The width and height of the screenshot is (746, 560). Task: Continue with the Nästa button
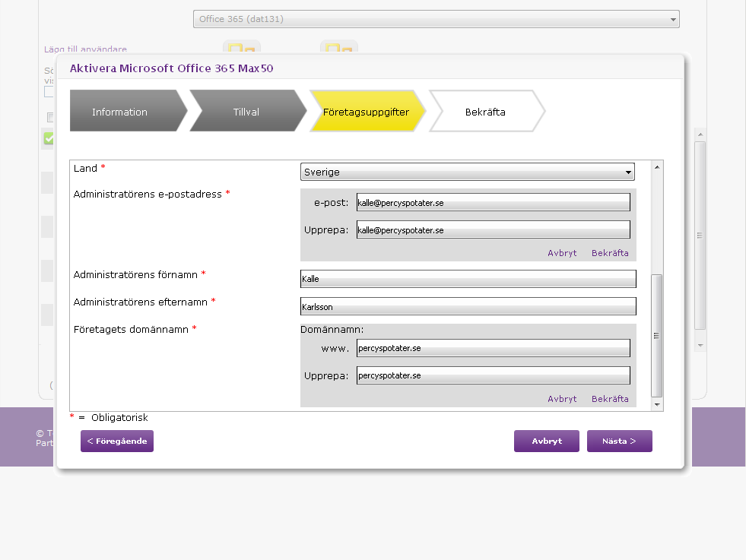coord(620,441)
